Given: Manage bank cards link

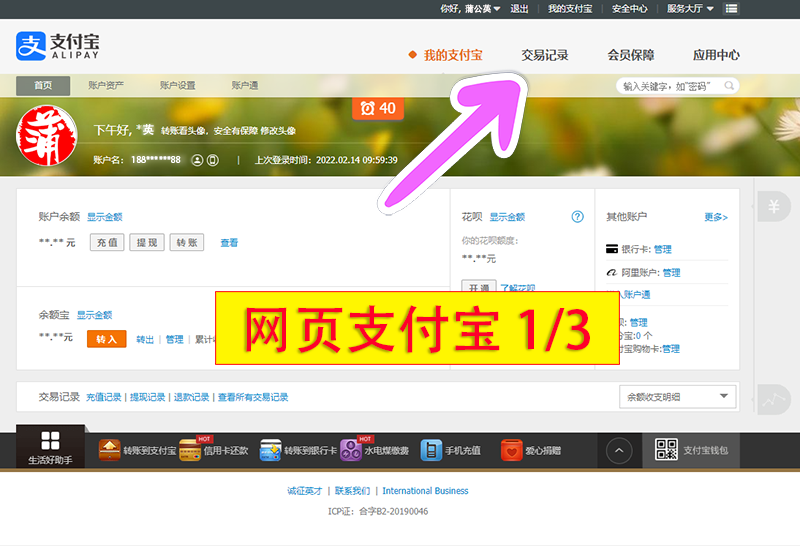Looking at the screenshot, I should tap(663, 250).
